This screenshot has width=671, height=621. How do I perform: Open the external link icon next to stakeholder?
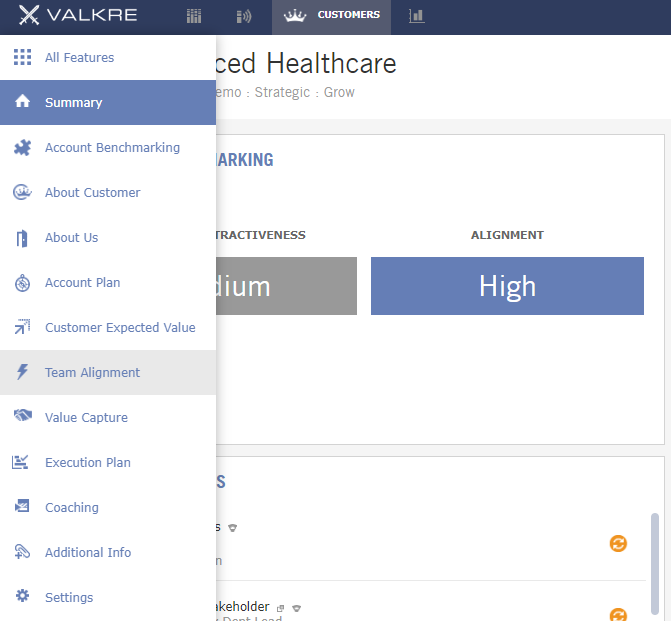(280, 608)
